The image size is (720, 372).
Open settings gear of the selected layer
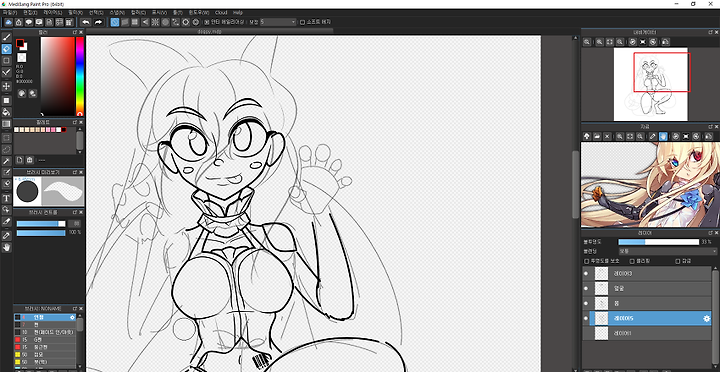[x=707, y=318]
